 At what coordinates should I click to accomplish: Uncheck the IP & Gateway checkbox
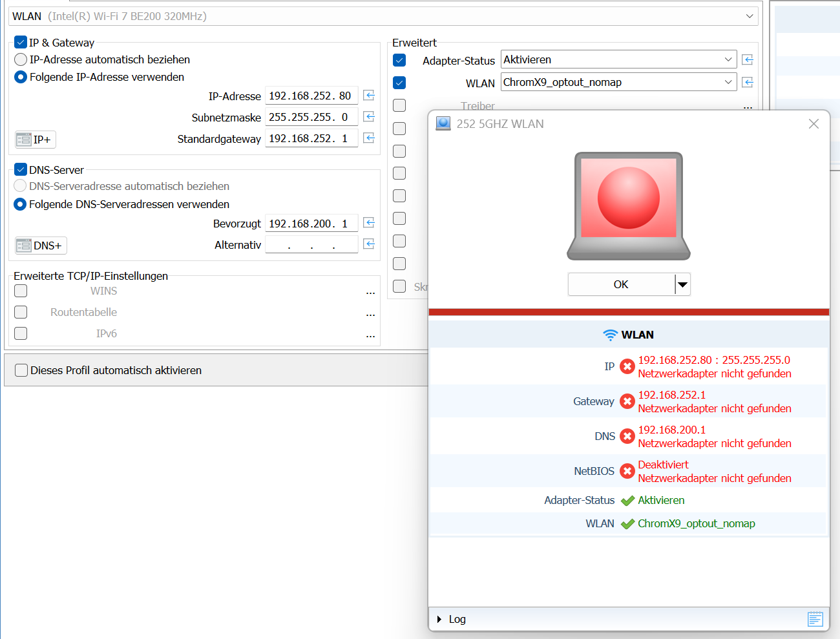pyautogui.click(x=21, y=43)
